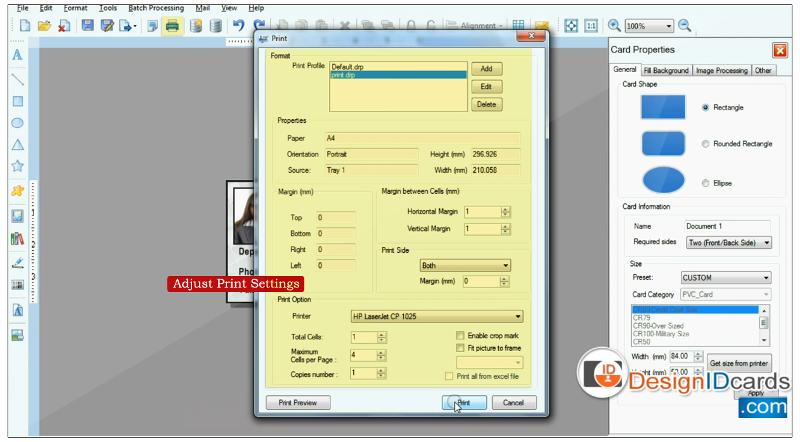Select the Ellipse shape tool in sidebar
The height and width of the screenshot is (442, 800).
[17, 123]
